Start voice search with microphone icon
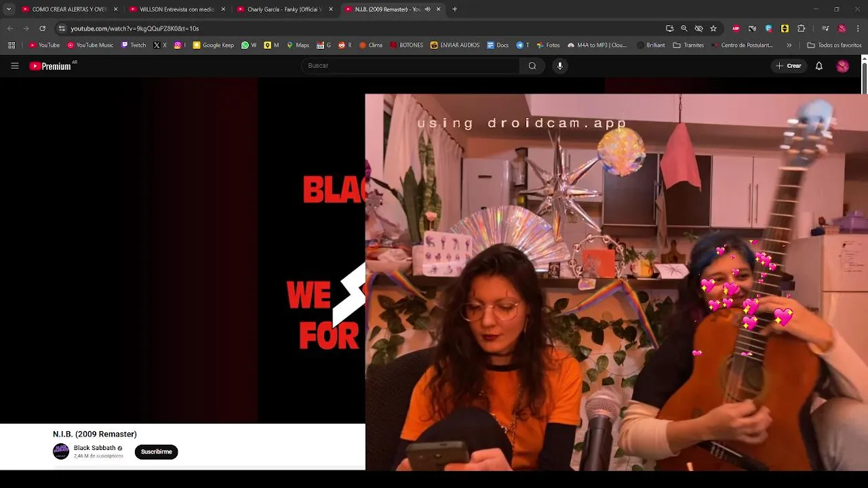This screenshot has width=868, height=488. pos(560,66)
